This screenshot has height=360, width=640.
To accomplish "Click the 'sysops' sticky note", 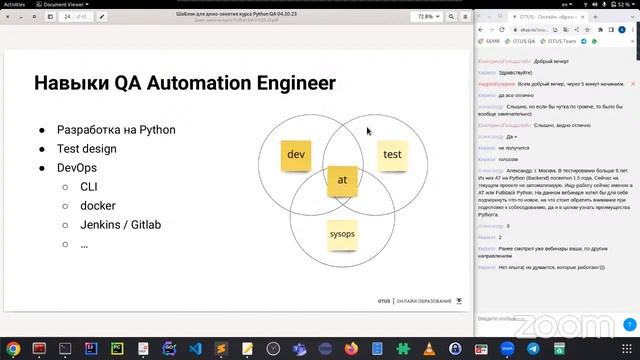I will click(x=342, y=235).
